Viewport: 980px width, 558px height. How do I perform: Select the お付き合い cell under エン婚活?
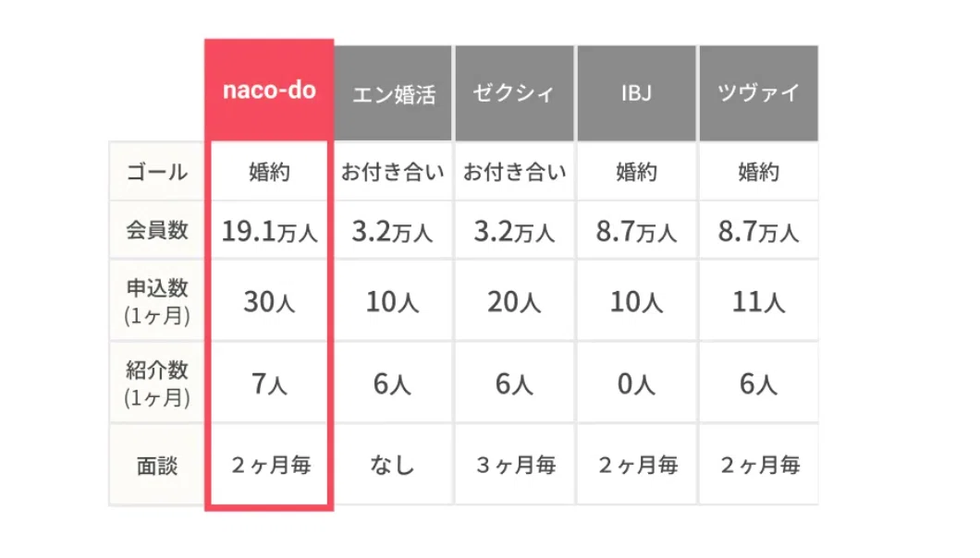[393, 171]
